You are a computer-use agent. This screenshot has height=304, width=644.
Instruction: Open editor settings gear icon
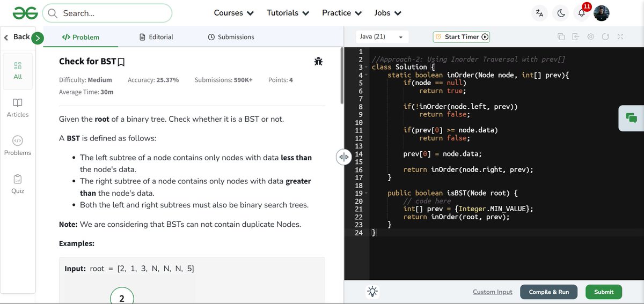590,37
